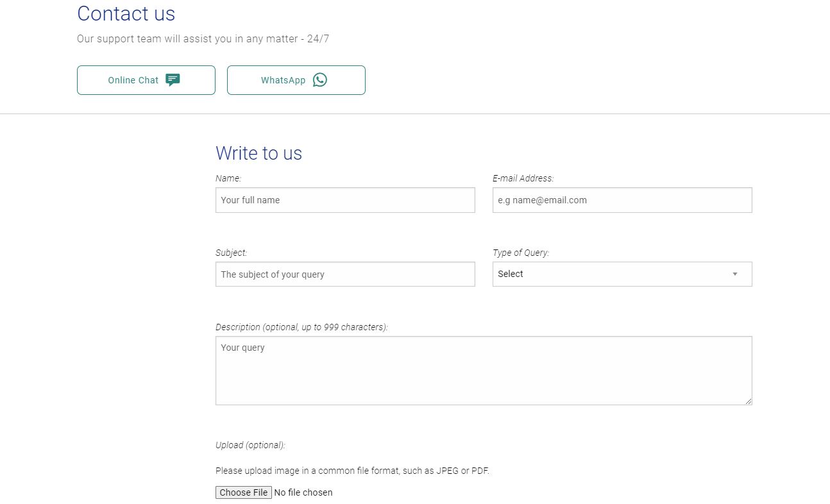
Task: Click the WhatsApp phone logo icon
Action: coord(320,80)
